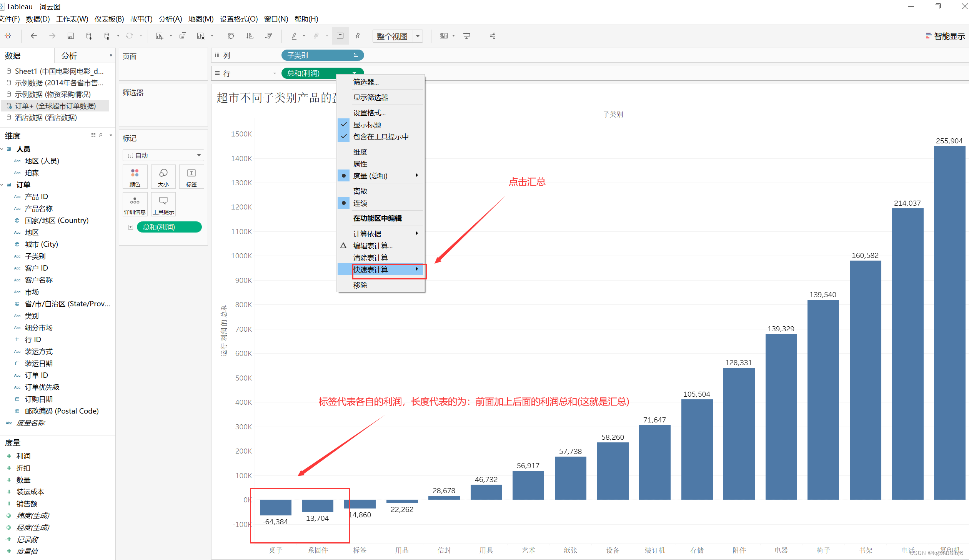Select 维度 option in context menu
This screenshot has width=969, height=560.
point(381,152)
